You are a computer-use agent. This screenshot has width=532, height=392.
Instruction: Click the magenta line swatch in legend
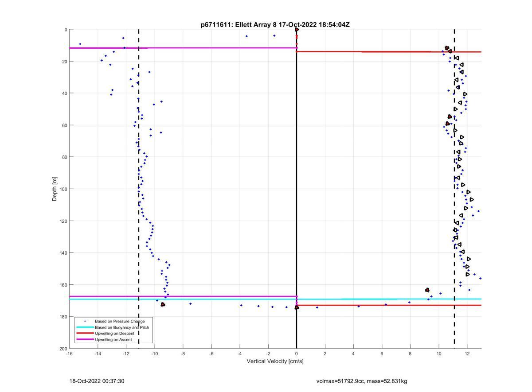point(85,339)
